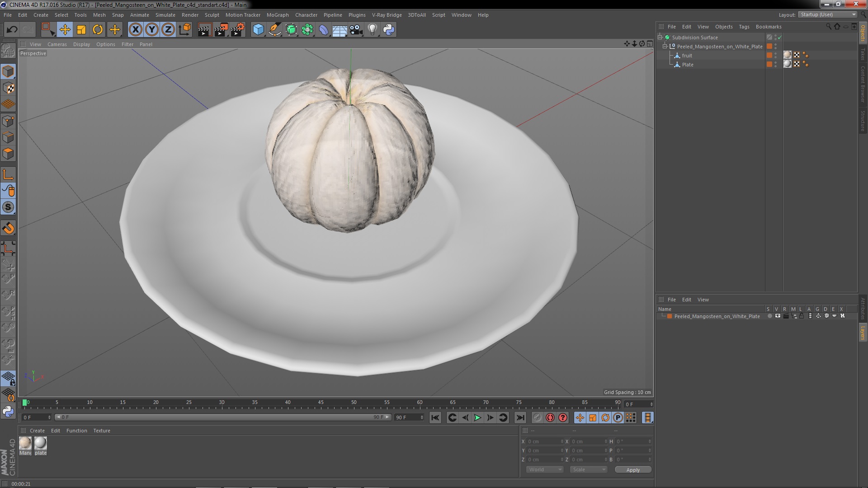Toggle Plate visibility dots

click(775, 64)
